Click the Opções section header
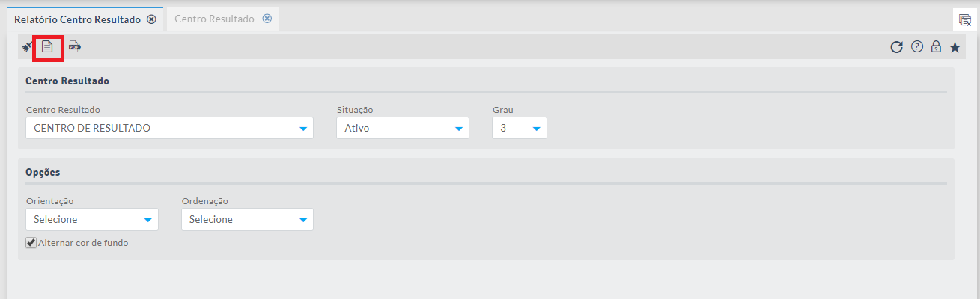Viewport: 980px width, 299px height. tap(43, 172)
